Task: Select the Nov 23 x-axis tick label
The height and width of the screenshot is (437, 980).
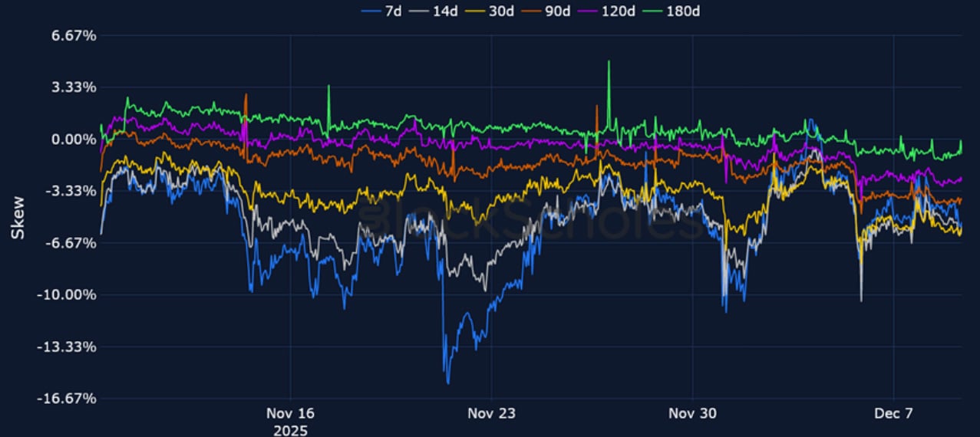Action: tap(491, 413)
